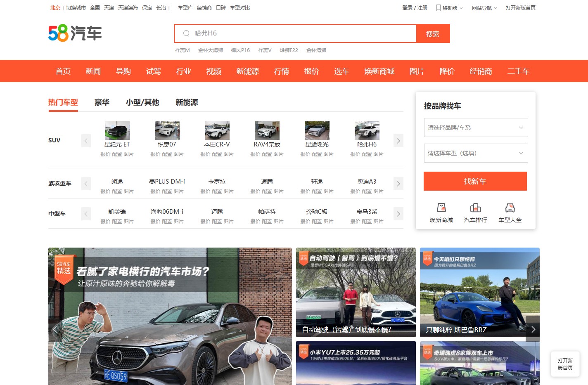The height and width of the screenshot is (385, 588).
Task: Open 奥迪A3 model link
Action: [x=367, y=182]
